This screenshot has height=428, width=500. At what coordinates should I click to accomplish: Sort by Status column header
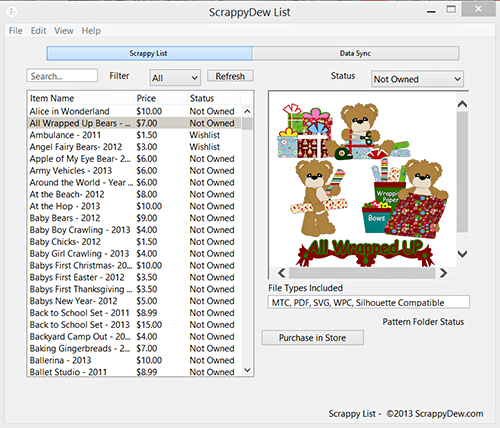tap(213, 98)
